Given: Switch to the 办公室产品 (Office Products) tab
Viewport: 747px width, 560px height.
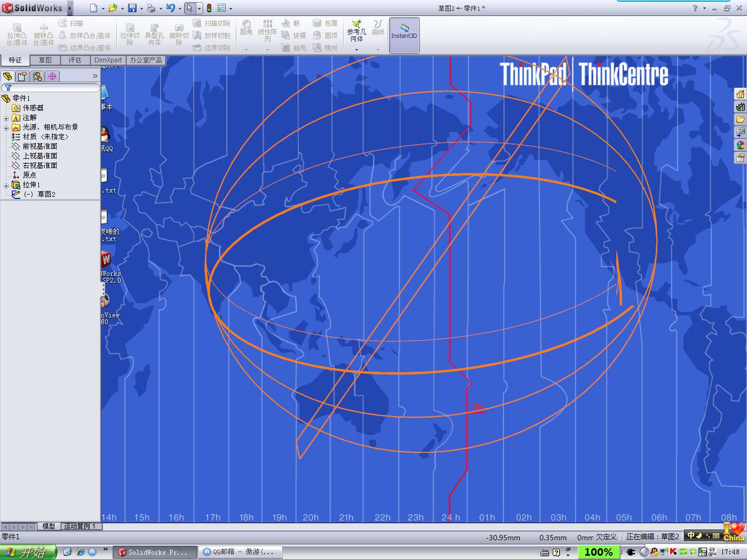Looking at the screenshot, I should 146,60.
